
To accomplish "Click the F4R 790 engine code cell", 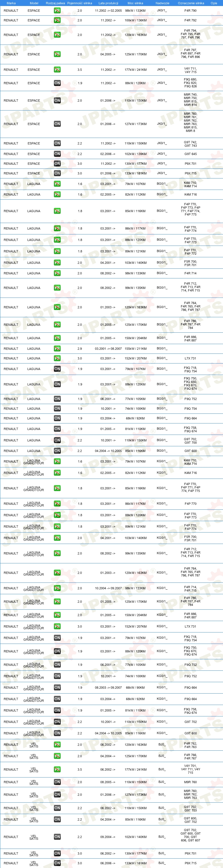I will 190,11.
